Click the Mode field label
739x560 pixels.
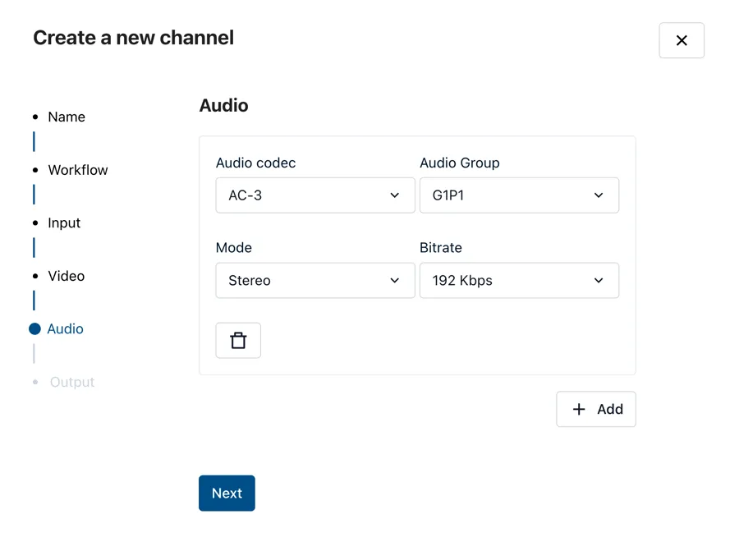coord(234,248)
